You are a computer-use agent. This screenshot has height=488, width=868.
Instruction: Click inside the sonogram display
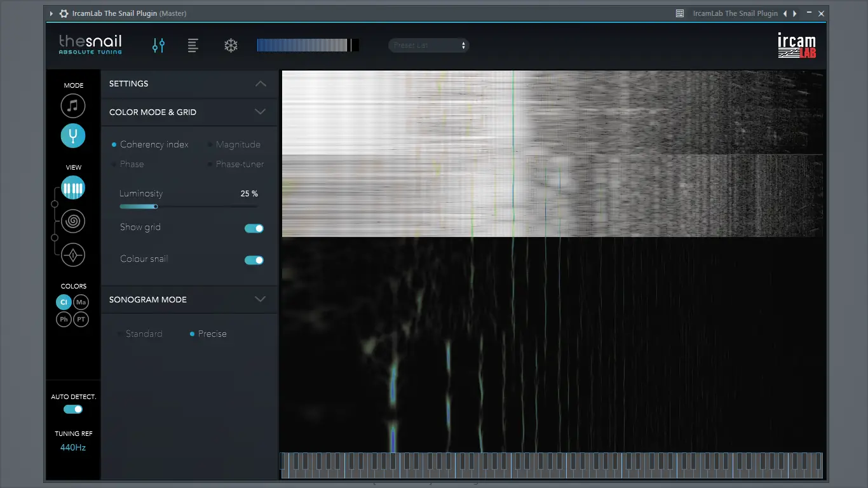tap(552, 261)
